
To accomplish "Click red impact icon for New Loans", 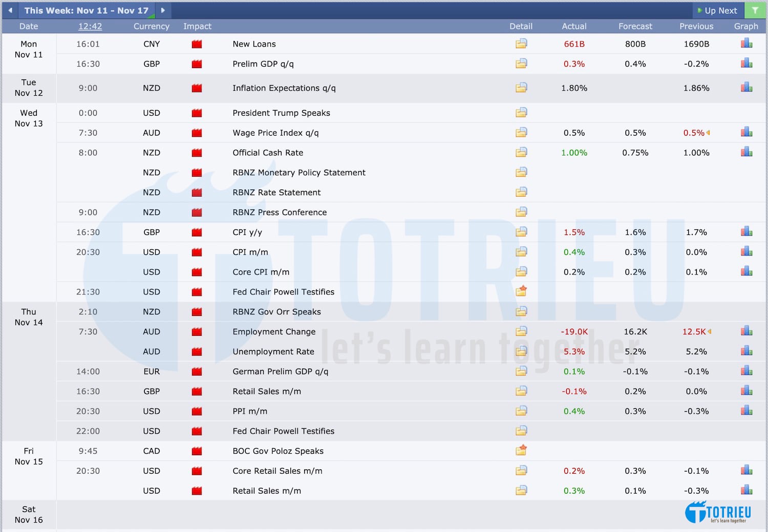I will coord(197,45).
